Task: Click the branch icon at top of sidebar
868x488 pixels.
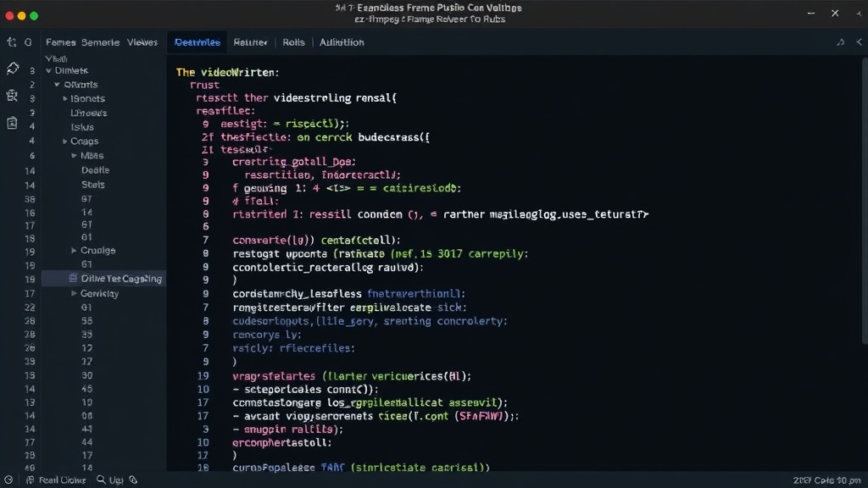Action: coord(11,42)
